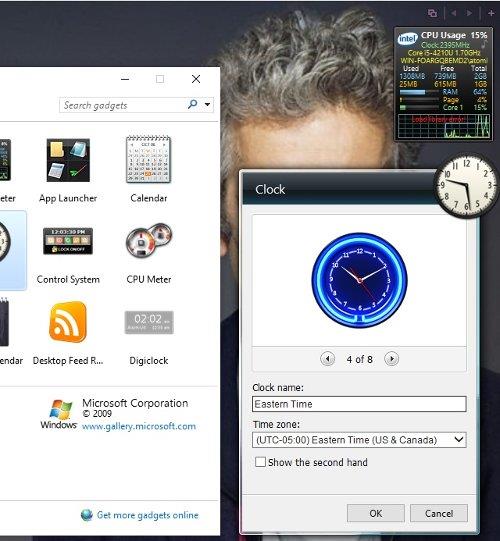Click the search magnifier icon

pyautogui.click(x=193, y=104)
